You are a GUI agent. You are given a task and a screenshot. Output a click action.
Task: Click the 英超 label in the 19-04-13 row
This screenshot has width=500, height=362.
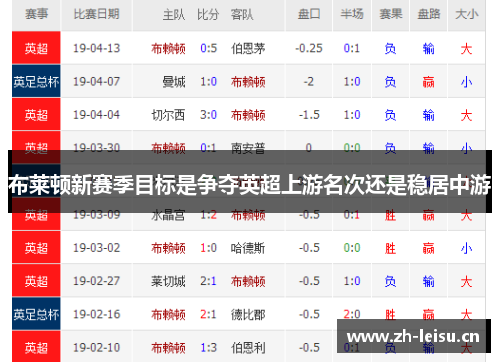coord(36,48)
